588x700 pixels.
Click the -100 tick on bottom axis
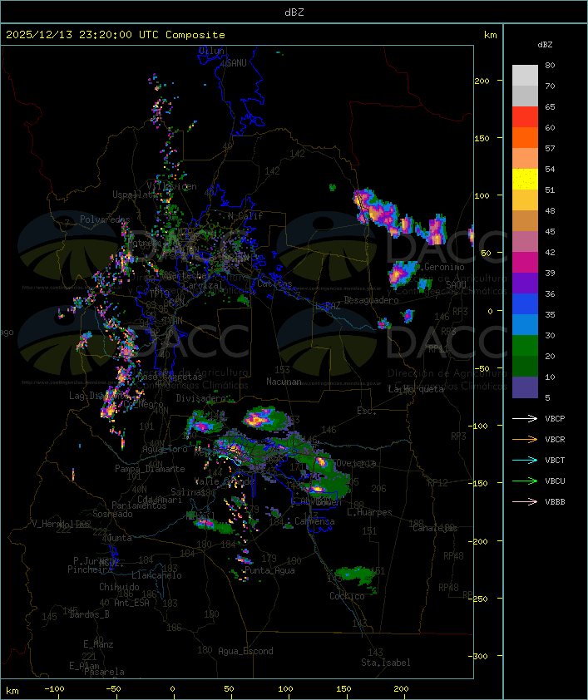point(54,689)
